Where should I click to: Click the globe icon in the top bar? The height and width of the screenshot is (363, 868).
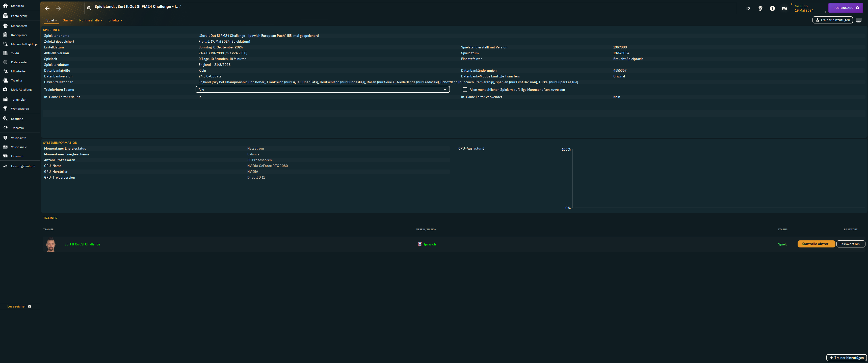[760, 8]
